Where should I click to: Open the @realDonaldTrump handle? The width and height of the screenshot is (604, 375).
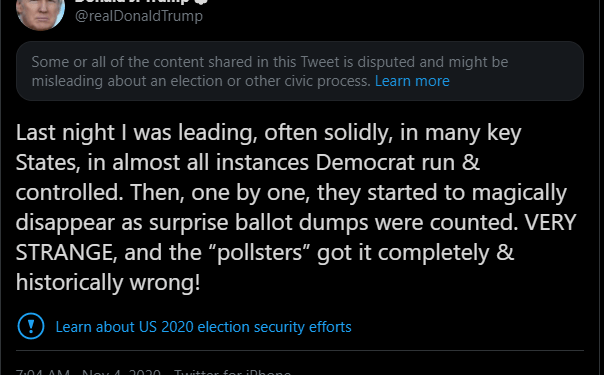(139, 16)
